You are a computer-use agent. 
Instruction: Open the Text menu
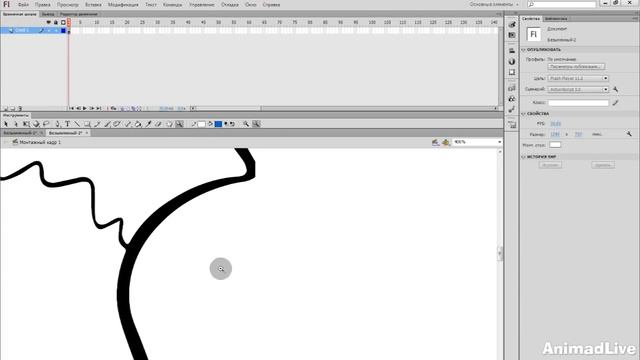(151, 5)
